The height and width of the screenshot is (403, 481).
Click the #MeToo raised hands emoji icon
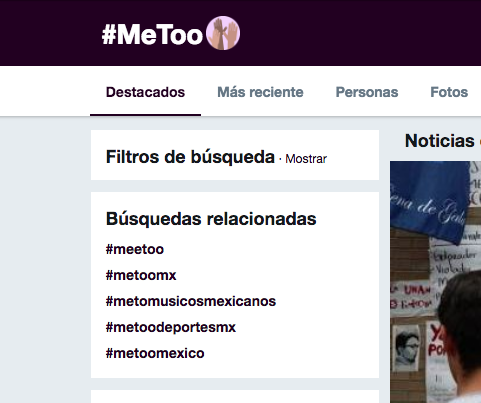pyautogui.click(x=223, y=33)
